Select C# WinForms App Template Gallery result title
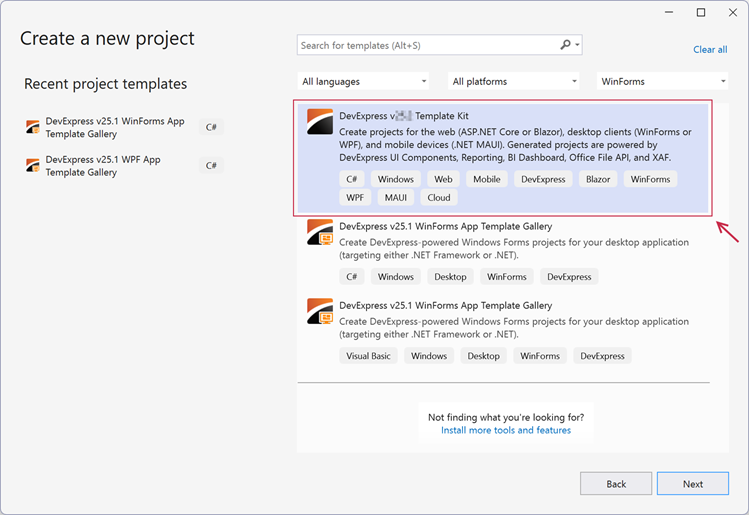The image size is (749, 515). coord(446,226)
